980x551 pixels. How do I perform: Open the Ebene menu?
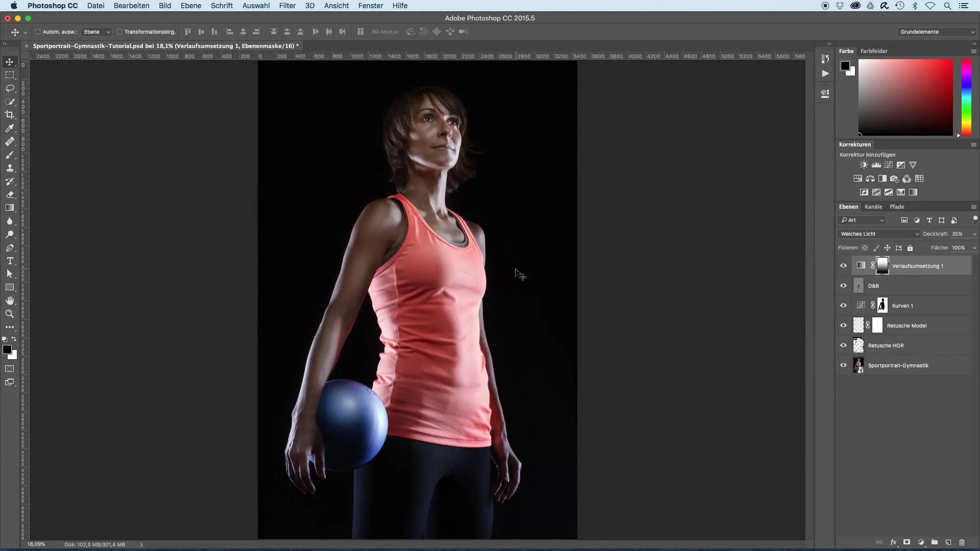[191, 6]
